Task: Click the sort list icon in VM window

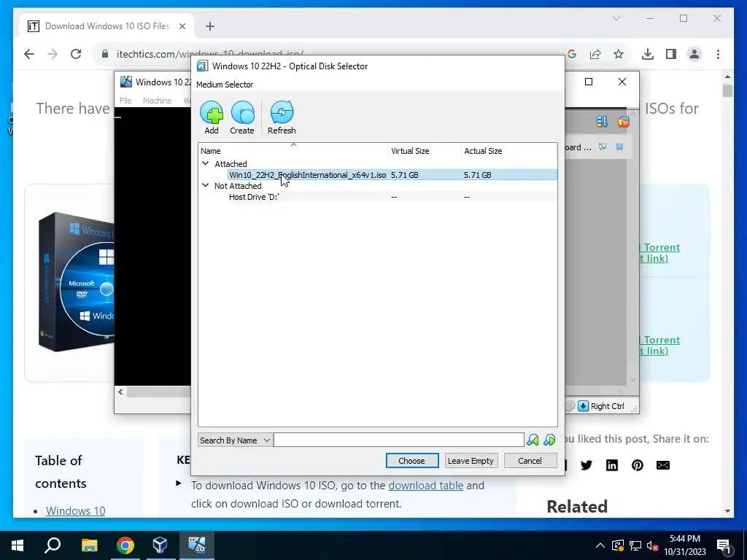Action: (602, 122)
